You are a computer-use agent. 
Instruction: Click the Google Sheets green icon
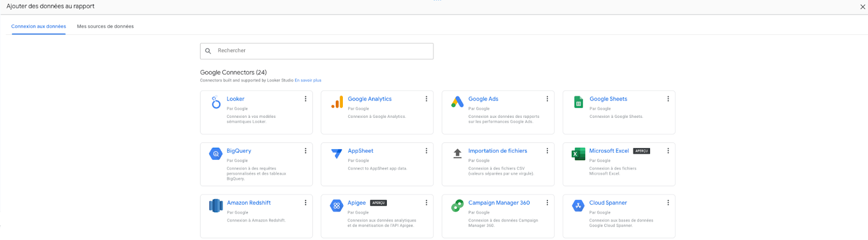(x=578, y=102)
